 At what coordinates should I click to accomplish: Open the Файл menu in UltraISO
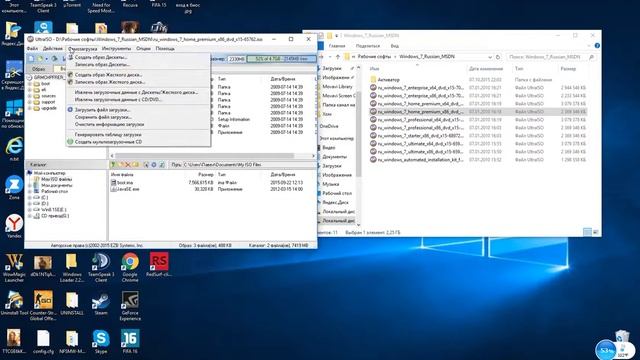click(x=32, y=49)
